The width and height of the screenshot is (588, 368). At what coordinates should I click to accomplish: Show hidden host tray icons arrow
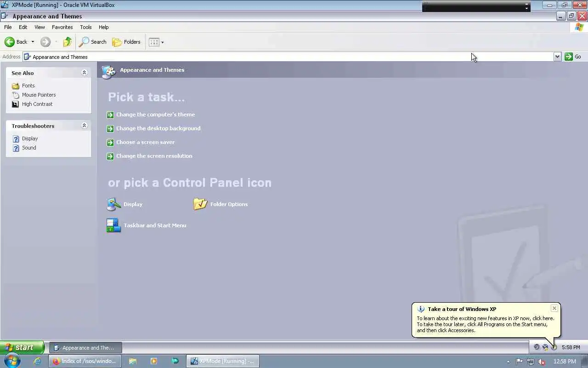(508, 362)
